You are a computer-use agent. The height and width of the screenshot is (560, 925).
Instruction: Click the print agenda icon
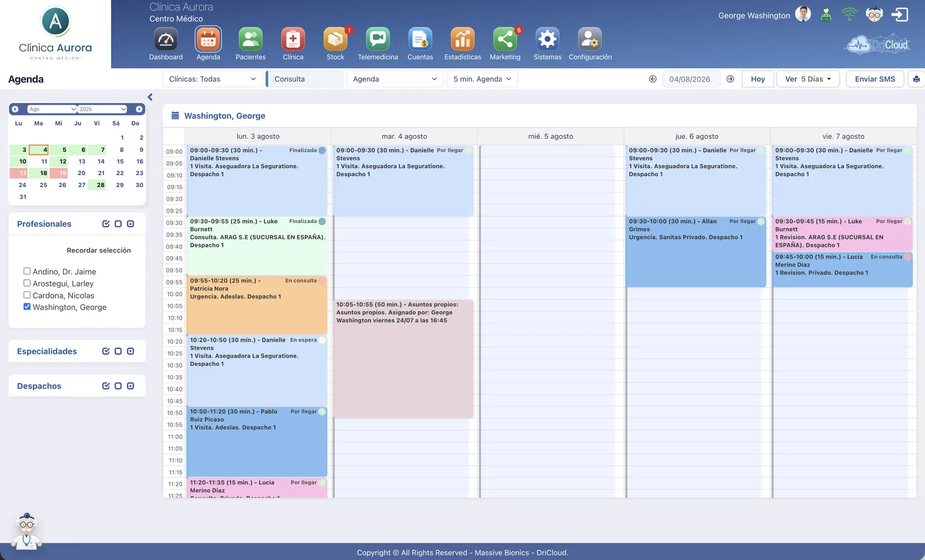[x=916, y=79]
